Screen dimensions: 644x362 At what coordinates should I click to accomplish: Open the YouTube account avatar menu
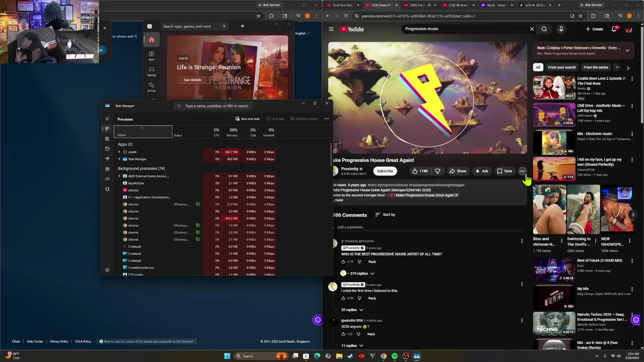click(x=628, y=29)
